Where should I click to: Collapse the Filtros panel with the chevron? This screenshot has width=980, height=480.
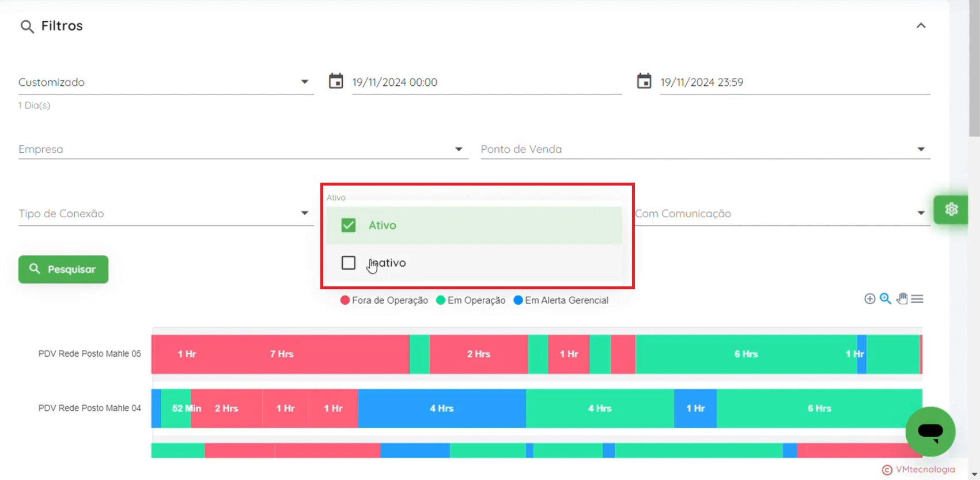tap(921, 25)
